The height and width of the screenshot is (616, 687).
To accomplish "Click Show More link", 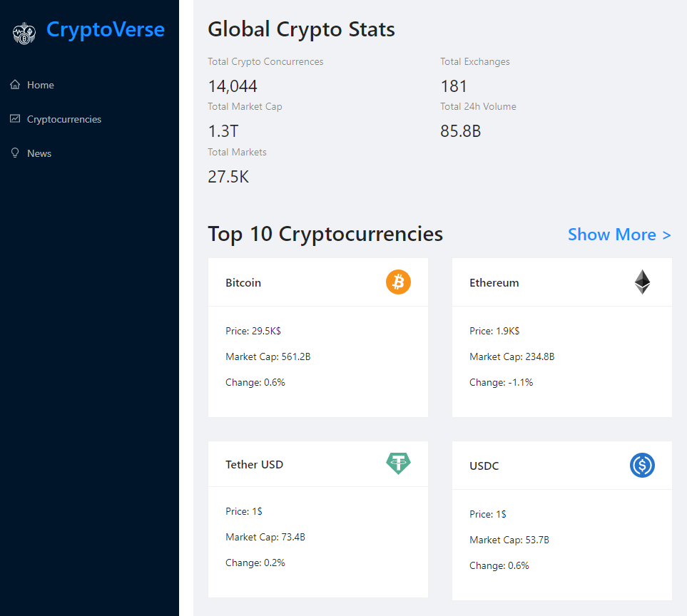I will (x=619, y=235).
